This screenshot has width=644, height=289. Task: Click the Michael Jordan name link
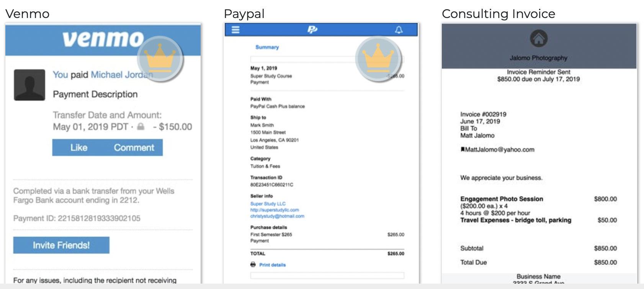[x=122, y=75]
